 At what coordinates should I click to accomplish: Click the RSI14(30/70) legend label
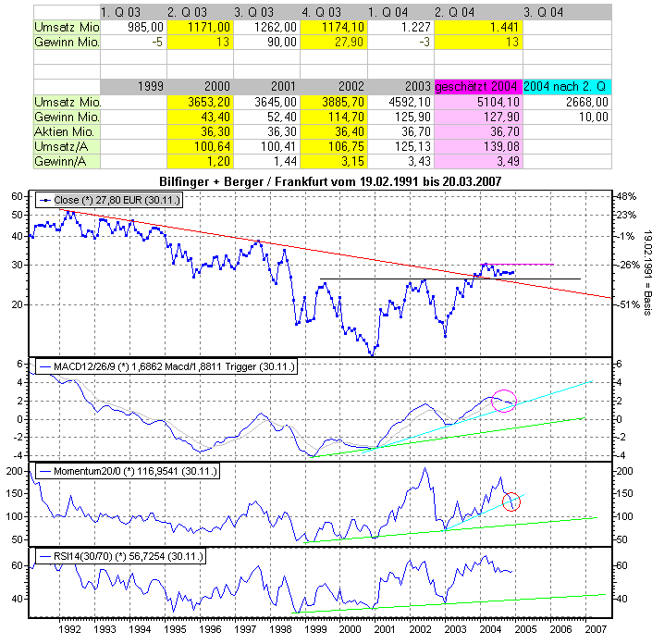tap(120, 556)
